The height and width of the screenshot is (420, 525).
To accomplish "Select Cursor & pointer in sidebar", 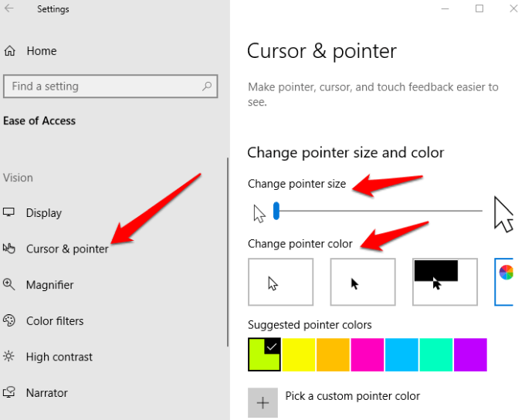I will [x=67, y=249].
